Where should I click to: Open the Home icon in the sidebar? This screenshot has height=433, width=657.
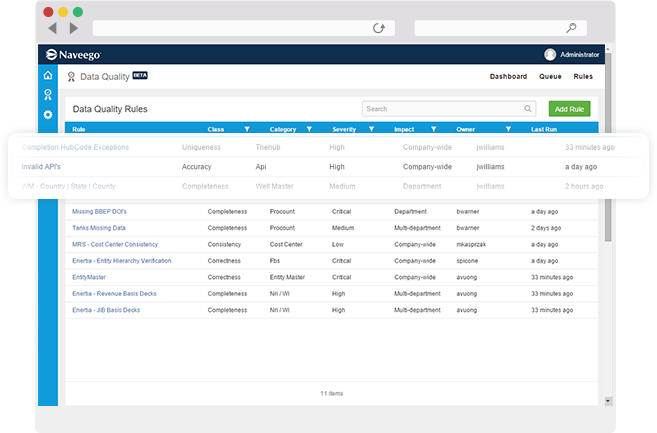point(48,75)
